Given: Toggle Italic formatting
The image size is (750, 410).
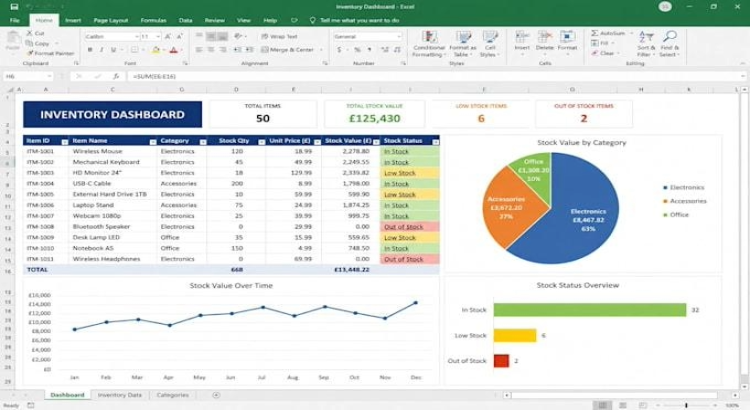Looking at the screenshot, I should 102,50.
